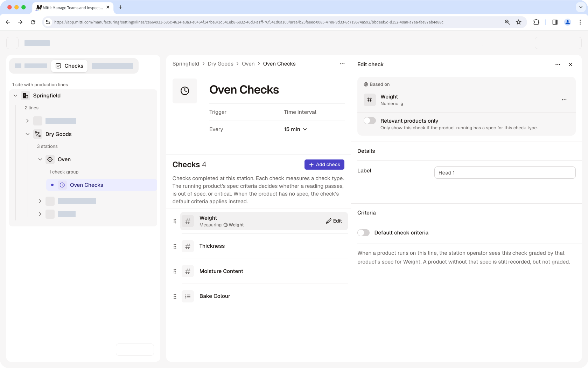
Task: Click the browser address bar URL
Action: click(248, 22)
